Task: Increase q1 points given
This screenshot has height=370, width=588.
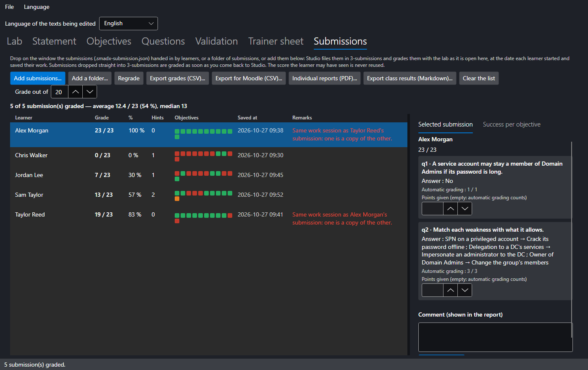Action: (450, 209)
